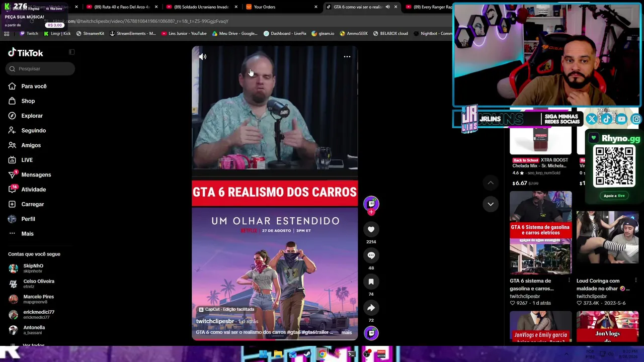The image size is (644, 362).
Task: Open the video's sound disc icon
Action: coord(371,333)
